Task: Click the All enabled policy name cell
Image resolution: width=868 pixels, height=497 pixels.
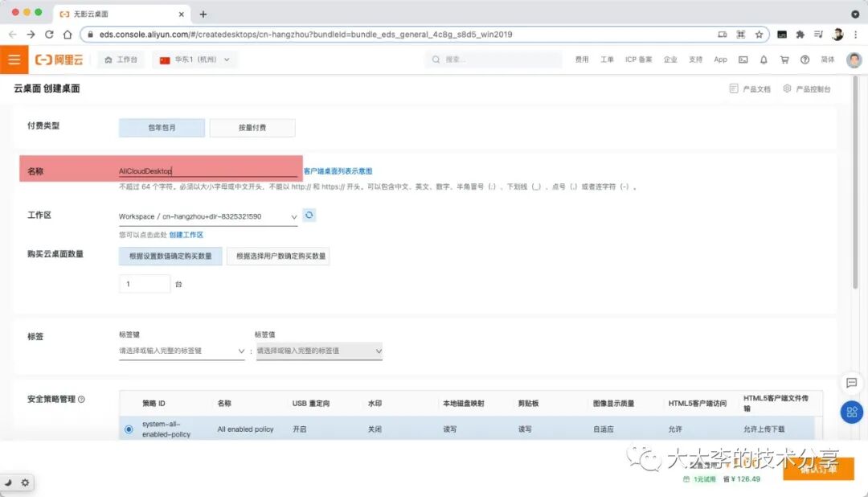Action: pos(245,429)
